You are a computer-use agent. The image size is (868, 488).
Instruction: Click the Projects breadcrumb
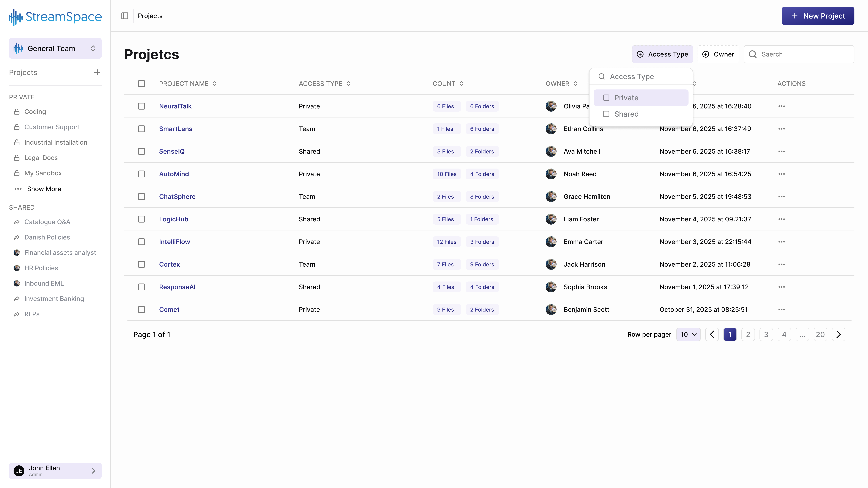click(150, 16)
